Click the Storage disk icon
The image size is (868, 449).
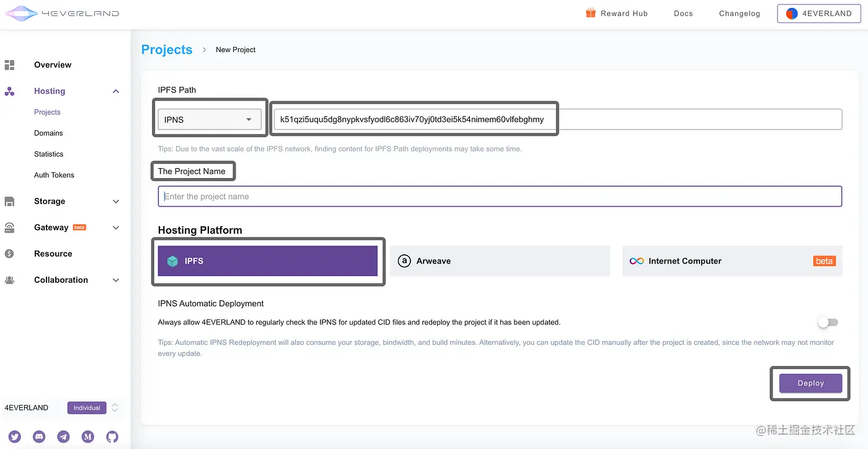9,202
